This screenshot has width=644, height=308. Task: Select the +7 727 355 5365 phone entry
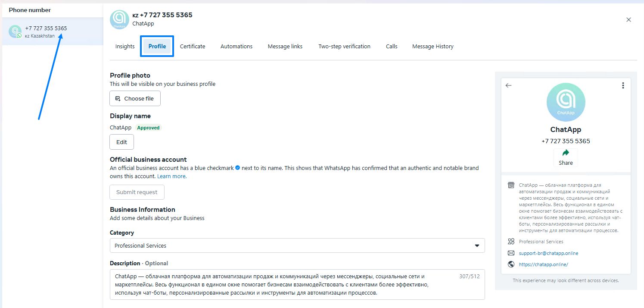point(46,31)
